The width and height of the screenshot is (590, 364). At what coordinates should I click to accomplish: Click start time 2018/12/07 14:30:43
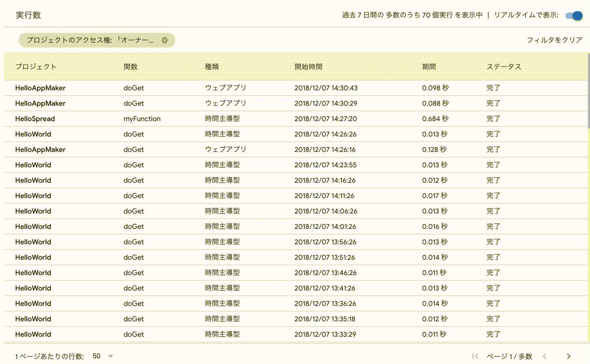point(326,88)
